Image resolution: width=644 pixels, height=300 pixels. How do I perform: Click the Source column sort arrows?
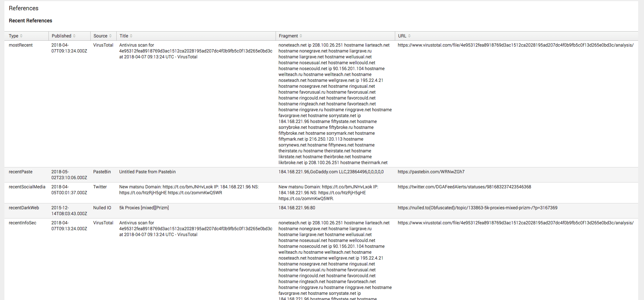pos(110,36)
